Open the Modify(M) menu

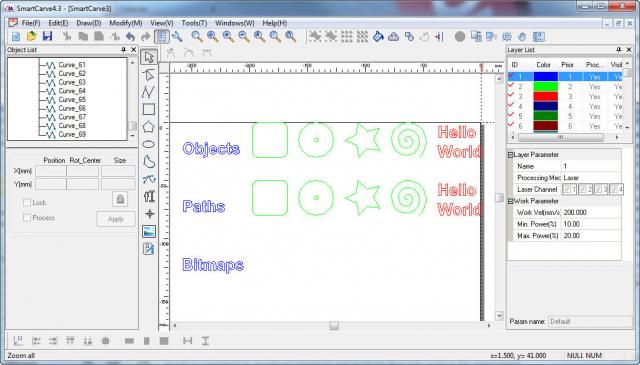126,23
